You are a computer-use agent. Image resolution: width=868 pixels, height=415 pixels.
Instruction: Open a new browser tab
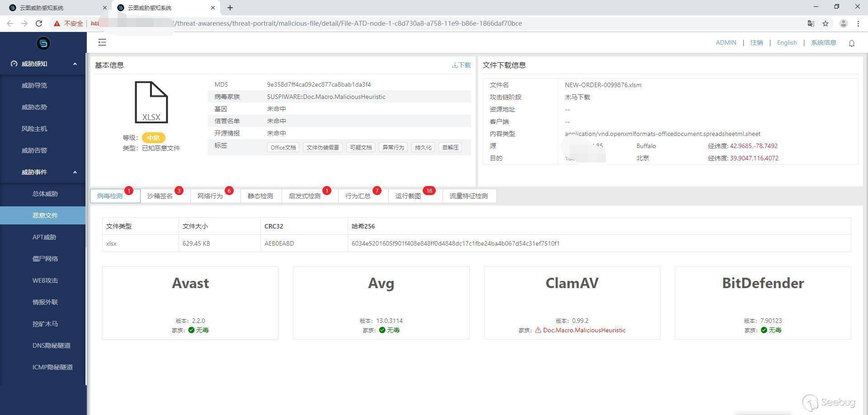click(x=230, y=8)
